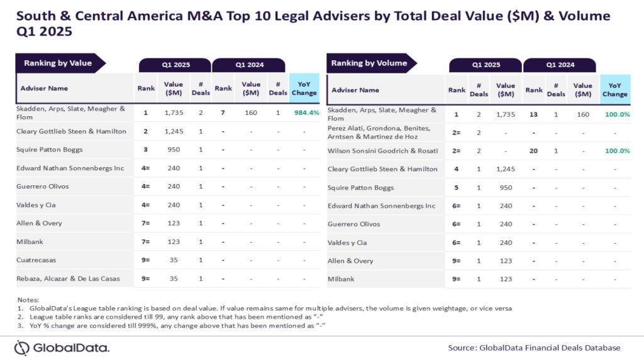Select the Ranking by Value tab

click(58, 63)
